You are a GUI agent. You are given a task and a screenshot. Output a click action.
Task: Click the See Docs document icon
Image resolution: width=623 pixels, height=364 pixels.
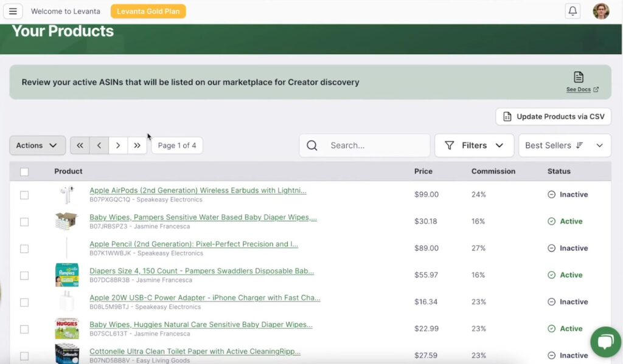click(x=579, y=77)
